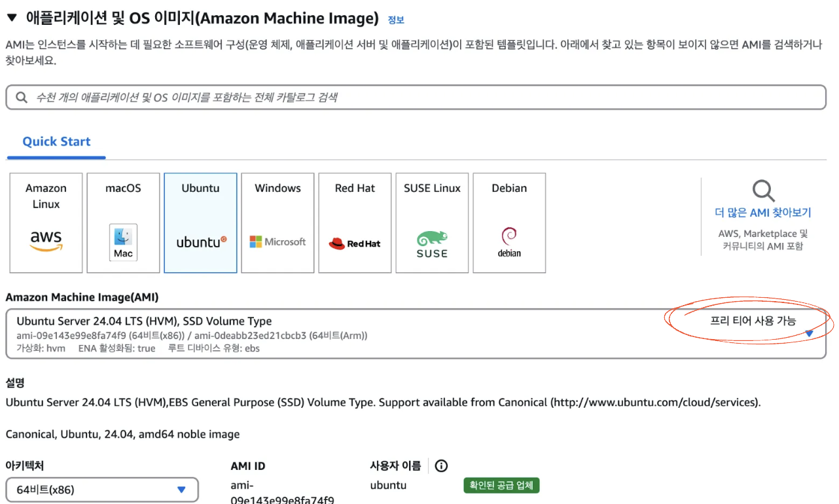Click the SUSE chameleon logo icon
Screen dimensions: 839x504
[432, 244]
